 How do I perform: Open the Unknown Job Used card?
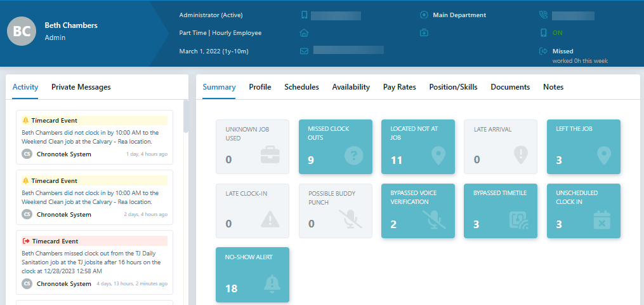pos(253,147)
